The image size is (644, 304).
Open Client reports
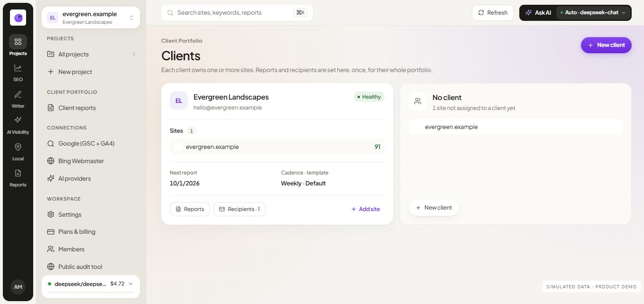pos(91,108)
